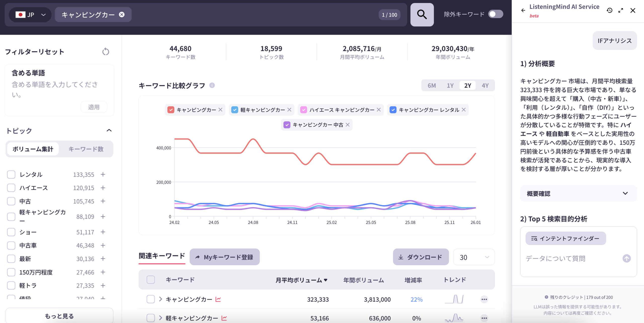Remove ハイエース キャンピングカー from the comparison graph
644x323 pixels.
click(379, 110)
